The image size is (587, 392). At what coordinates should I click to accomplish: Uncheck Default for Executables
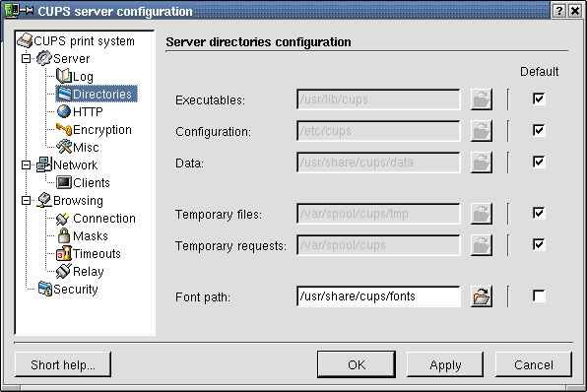click(539, 98)
